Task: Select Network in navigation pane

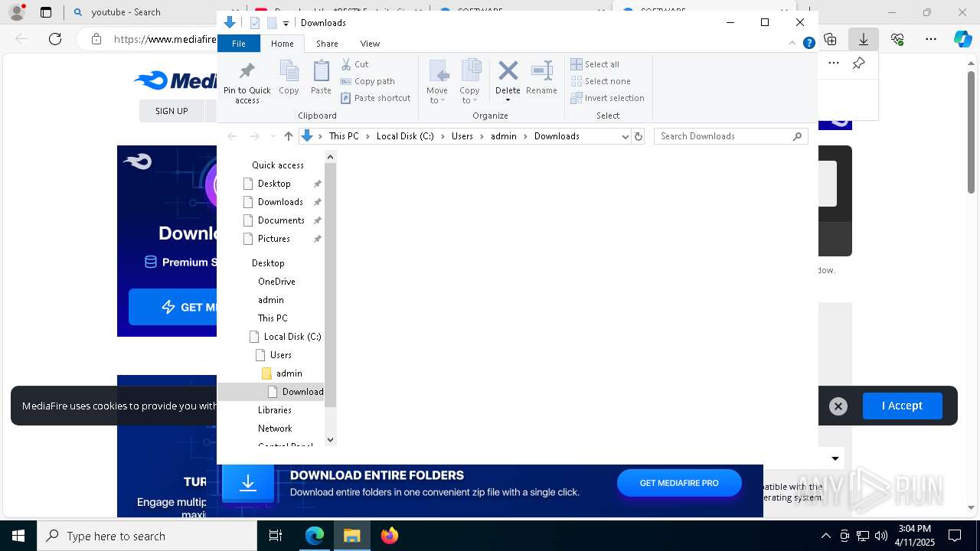Action: 275,429
